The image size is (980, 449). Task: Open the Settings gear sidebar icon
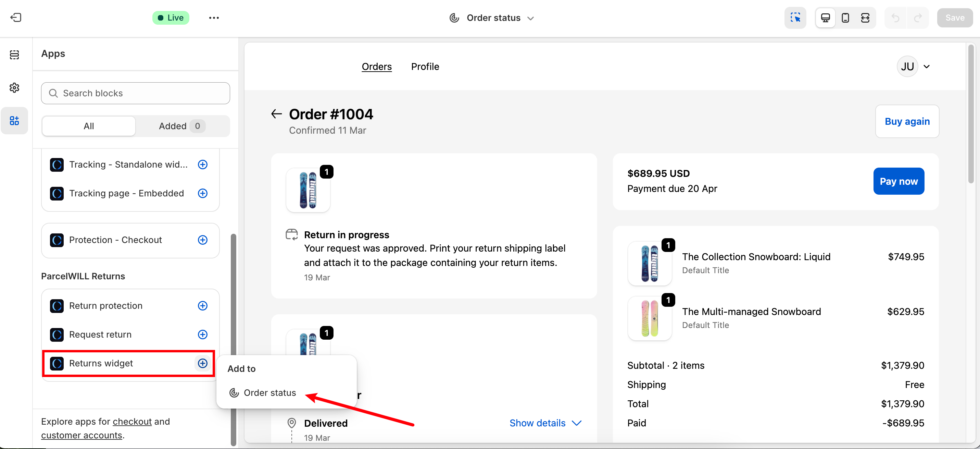(x=14, y=88)
